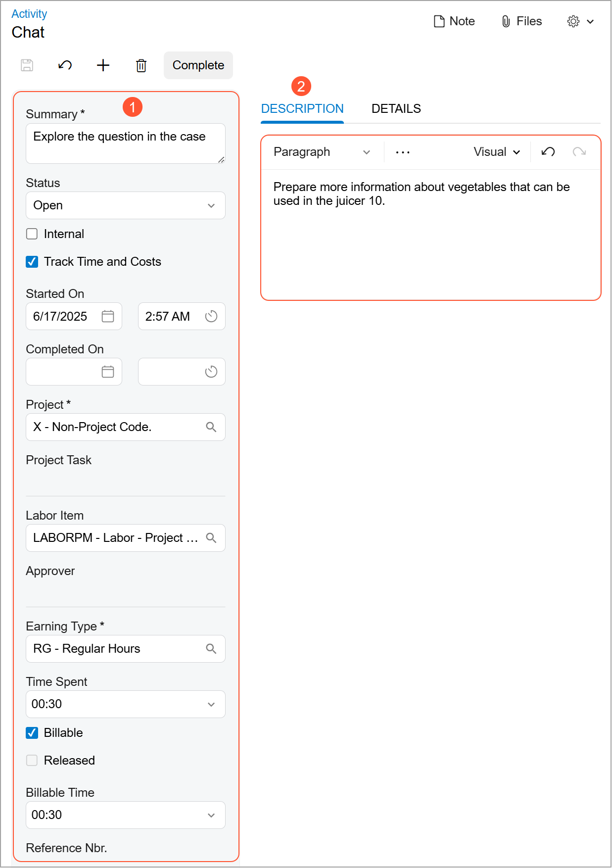
Task: Uncheck the Billable checkbox
Action: coord(32,733)
